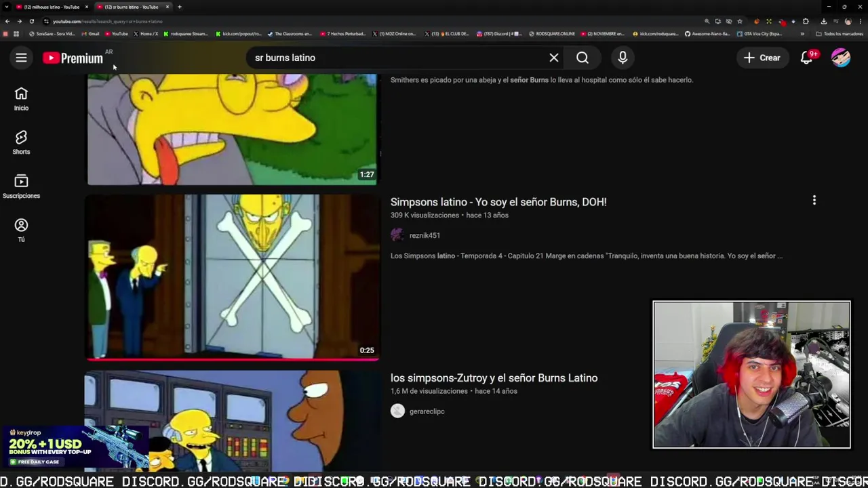Screen dimensions: 868x488
Task: Open 'RODSQUARE.ONLINE' bookmark
Action: pos(551,34)
